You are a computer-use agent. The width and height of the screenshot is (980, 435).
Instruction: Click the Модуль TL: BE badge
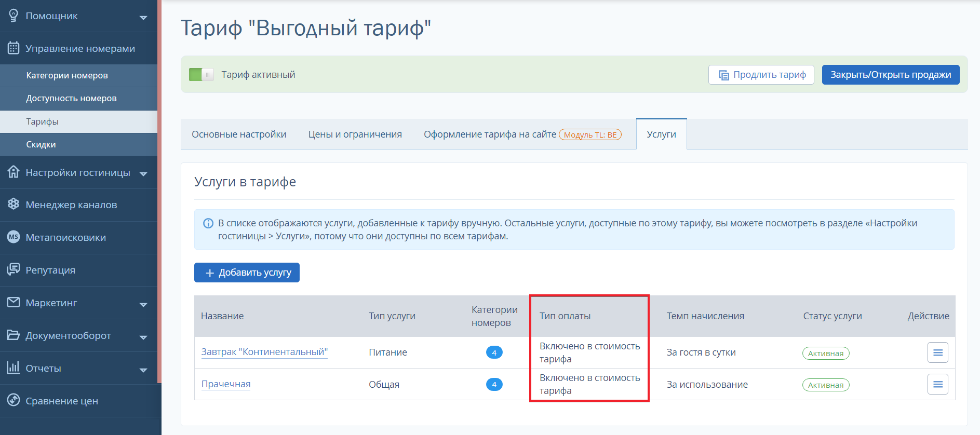[590, 135]
